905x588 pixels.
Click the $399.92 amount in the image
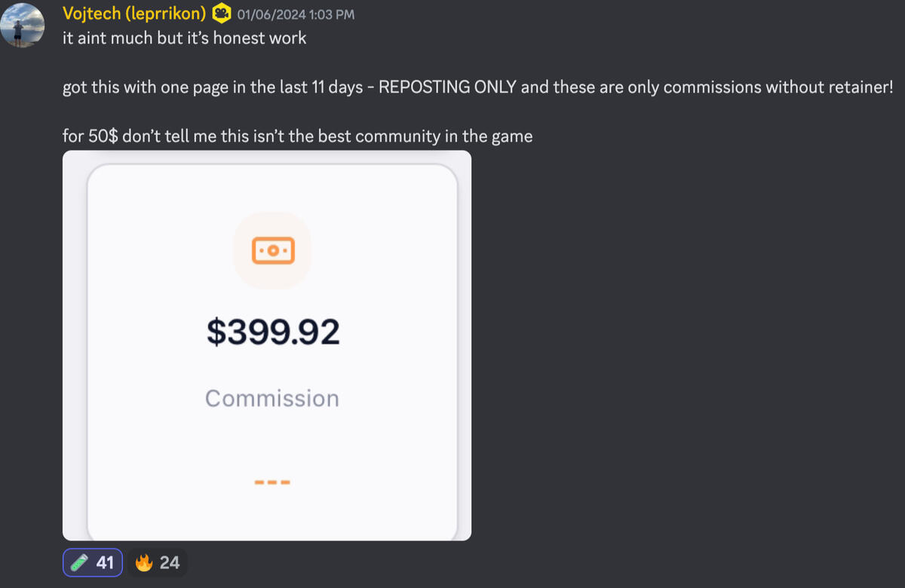click(x=273, y=332)
